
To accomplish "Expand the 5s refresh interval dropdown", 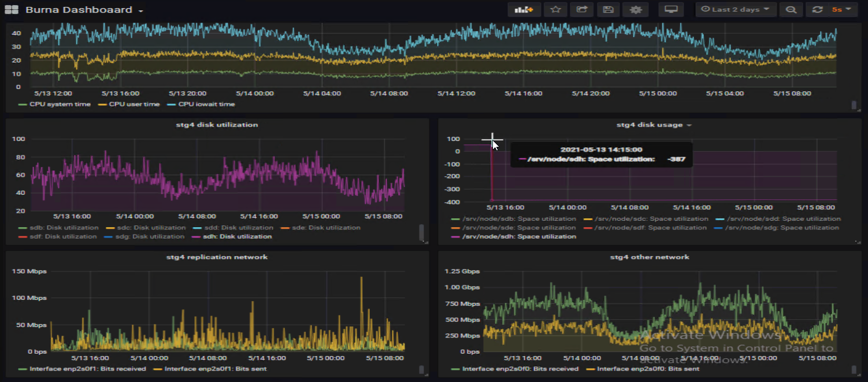I will (841, 10).
